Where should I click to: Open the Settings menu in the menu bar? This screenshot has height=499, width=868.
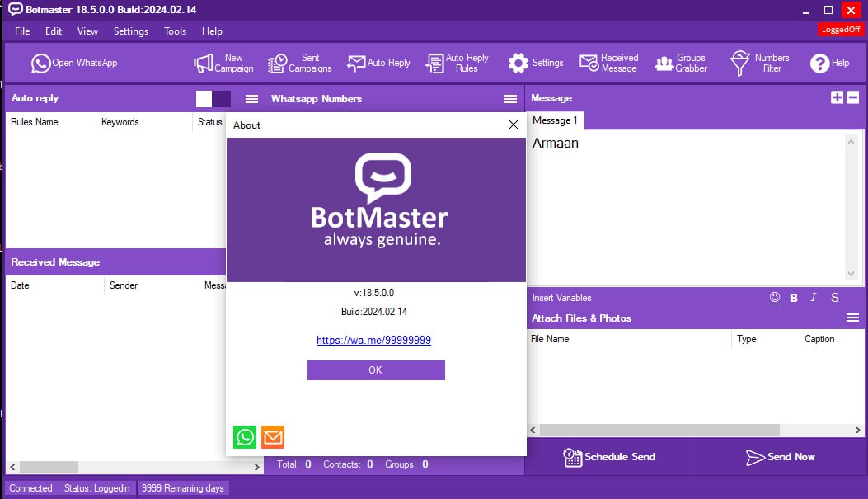tap(130, 31)
